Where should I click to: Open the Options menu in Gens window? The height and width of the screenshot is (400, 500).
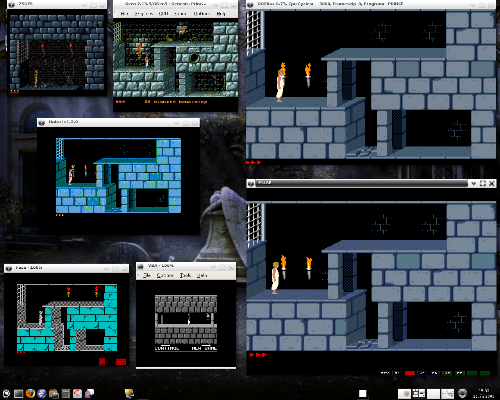(201, 14)
